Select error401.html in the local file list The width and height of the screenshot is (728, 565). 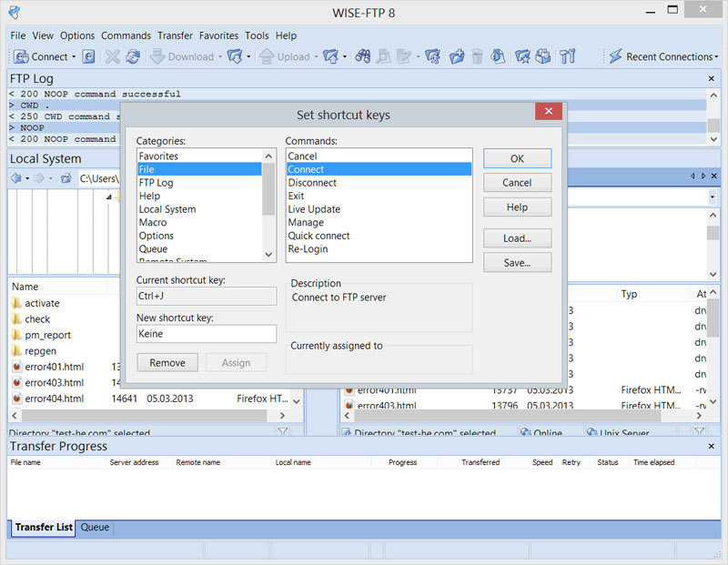tap(48, 367)
